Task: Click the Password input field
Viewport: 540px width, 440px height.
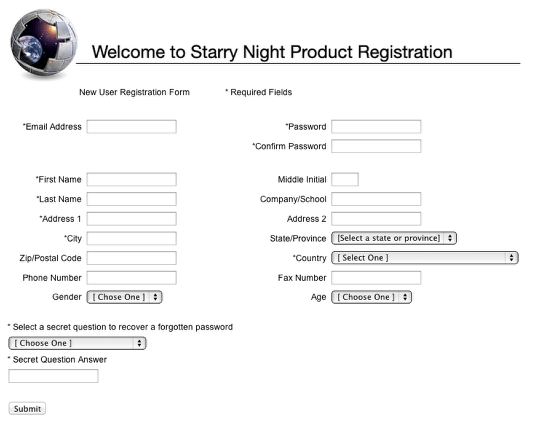Action: [376, 127]
